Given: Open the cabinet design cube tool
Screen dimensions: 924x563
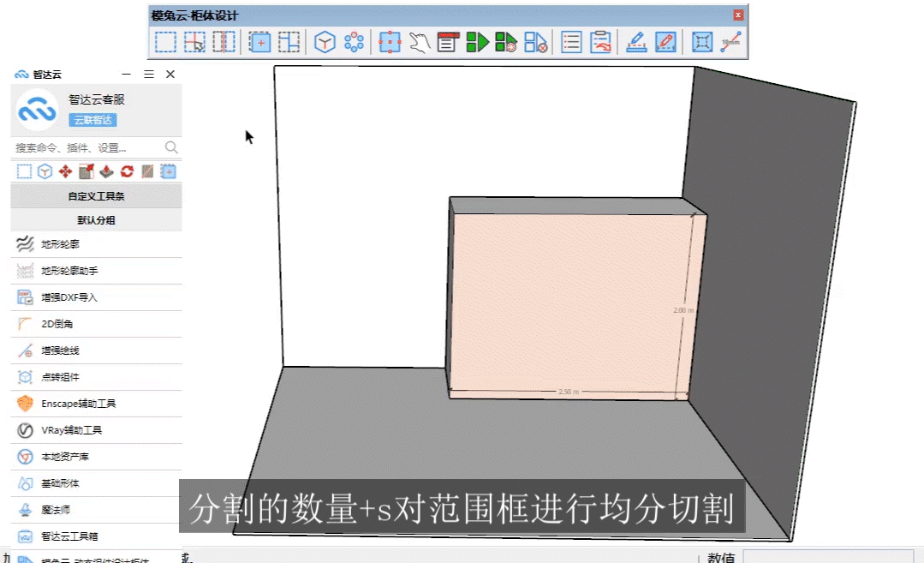Looking at the screenshot, I should (324, 41).
